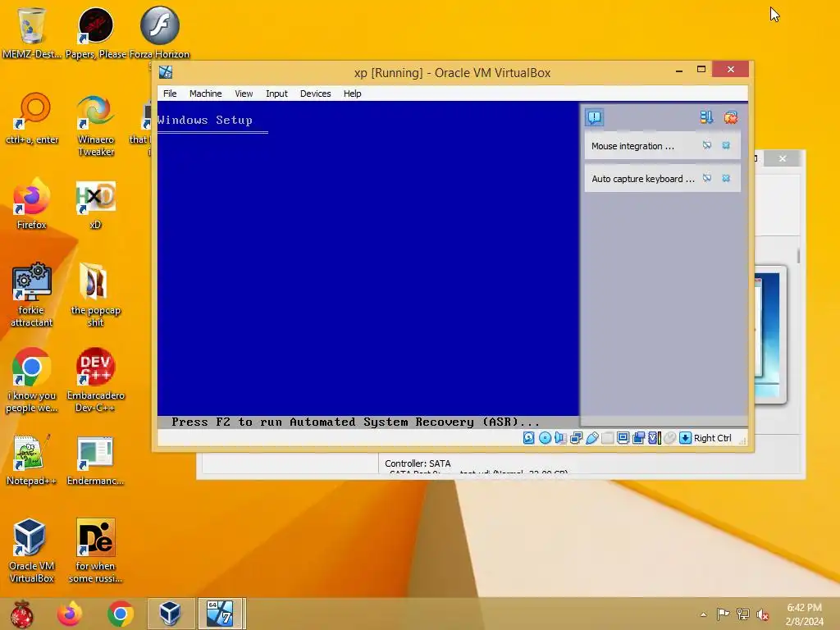Click the Right Ctrl host key label
The width and height of the screenshot is (840, 630).
[713, 438]
